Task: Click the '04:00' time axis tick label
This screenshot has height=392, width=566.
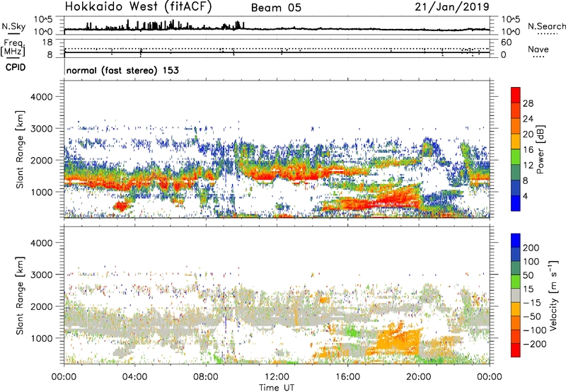Action: tap(134, 377)
